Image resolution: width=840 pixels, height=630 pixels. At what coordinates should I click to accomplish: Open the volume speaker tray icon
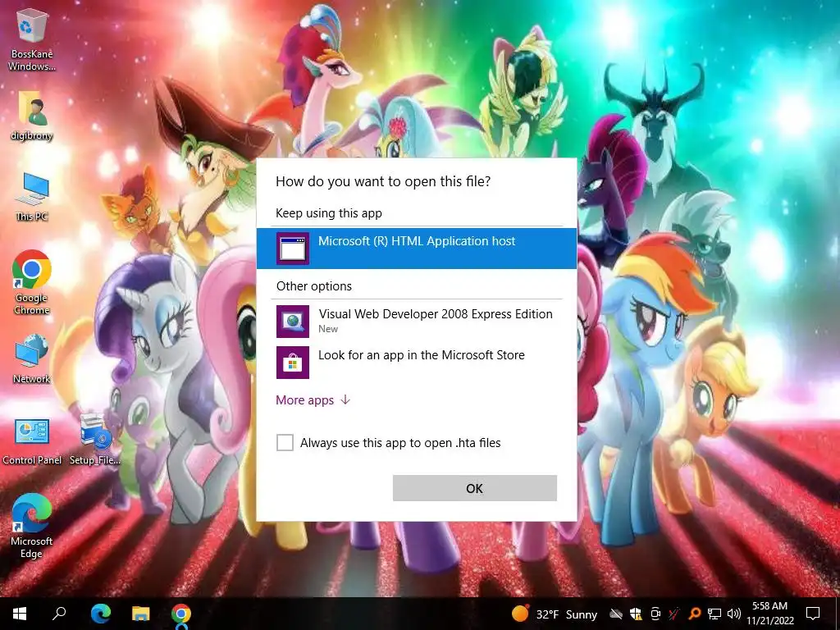coord(734,614)
